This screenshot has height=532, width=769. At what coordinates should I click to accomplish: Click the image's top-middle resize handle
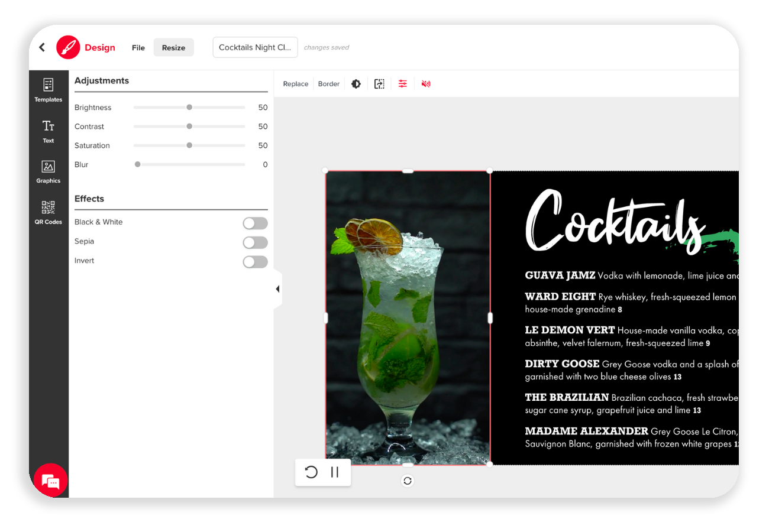click(408, 171)
